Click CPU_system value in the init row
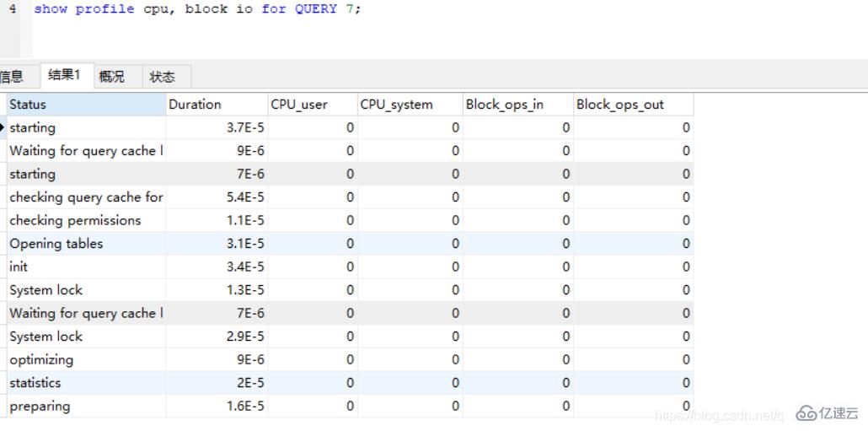This screenshot has height=431, width=868. point(455,267)
